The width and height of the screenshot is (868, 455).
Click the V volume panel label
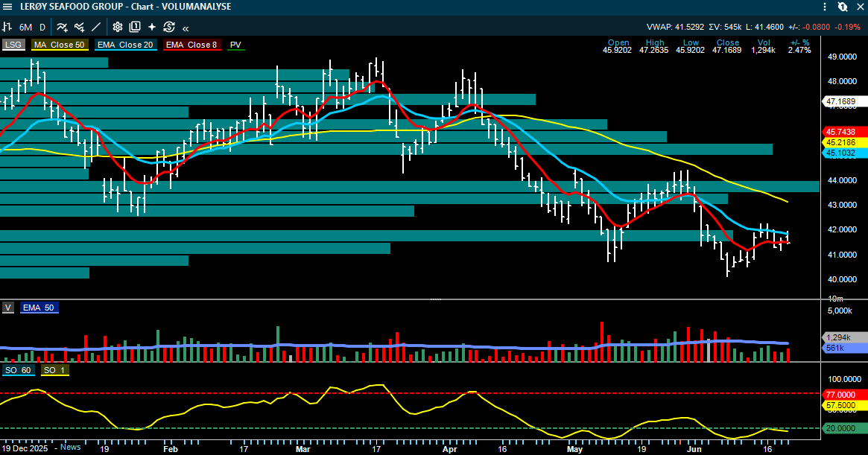tap(8, 308)
